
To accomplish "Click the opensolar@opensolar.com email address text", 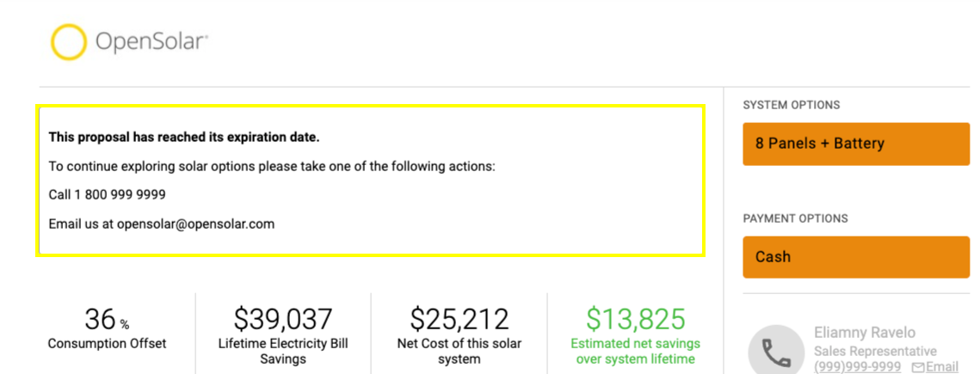I will click(x=195, y=224).
